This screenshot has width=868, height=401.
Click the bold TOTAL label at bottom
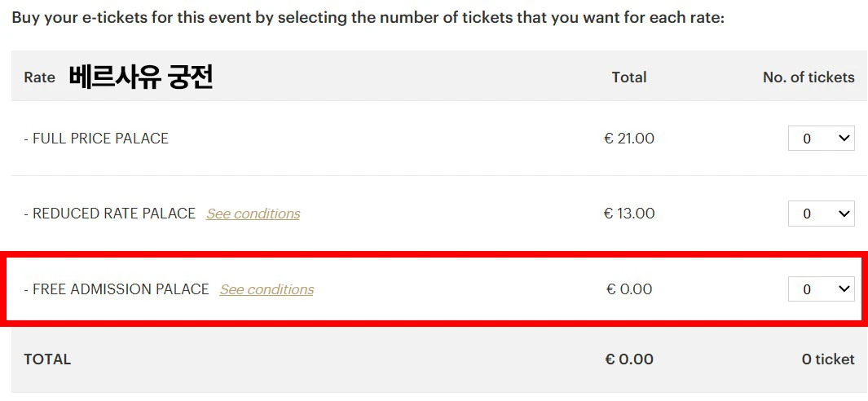(47, 359)
